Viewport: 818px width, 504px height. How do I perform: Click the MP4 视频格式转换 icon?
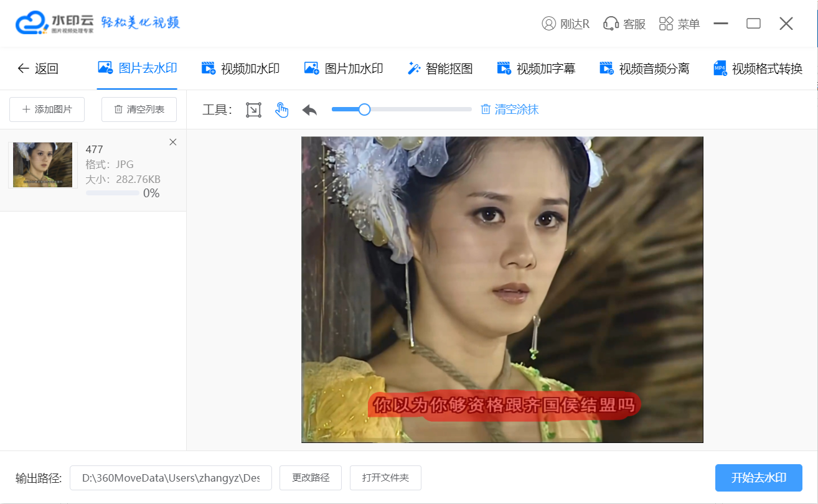click(720, 68)
